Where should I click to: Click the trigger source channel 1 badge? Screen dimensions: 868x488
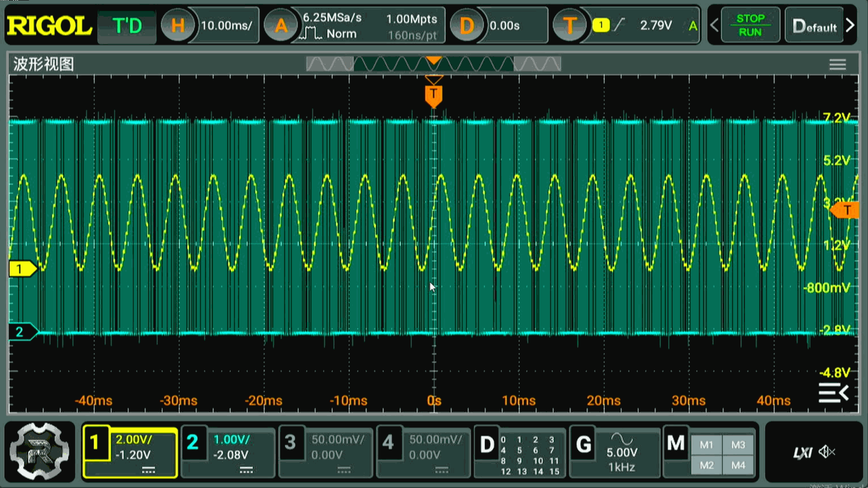click(601, 25)
